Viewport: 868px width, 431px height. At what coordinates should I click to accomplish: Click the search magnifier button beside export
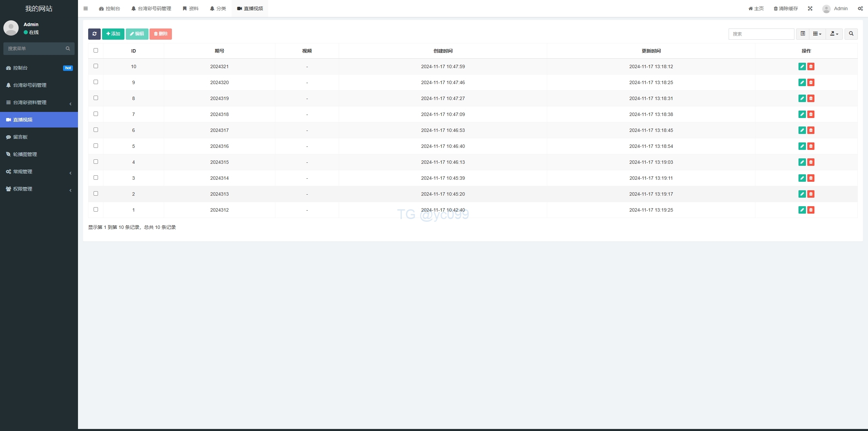851,34
